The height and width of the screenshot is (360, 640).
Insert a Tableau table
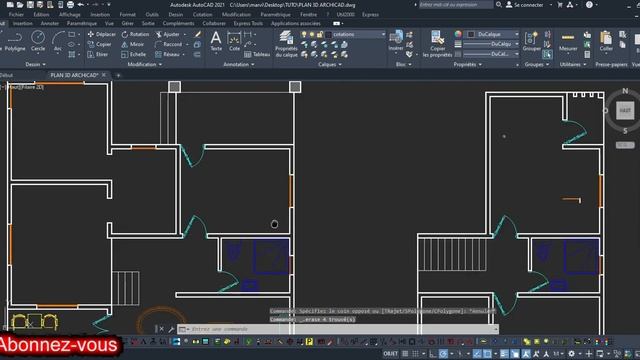257,54
